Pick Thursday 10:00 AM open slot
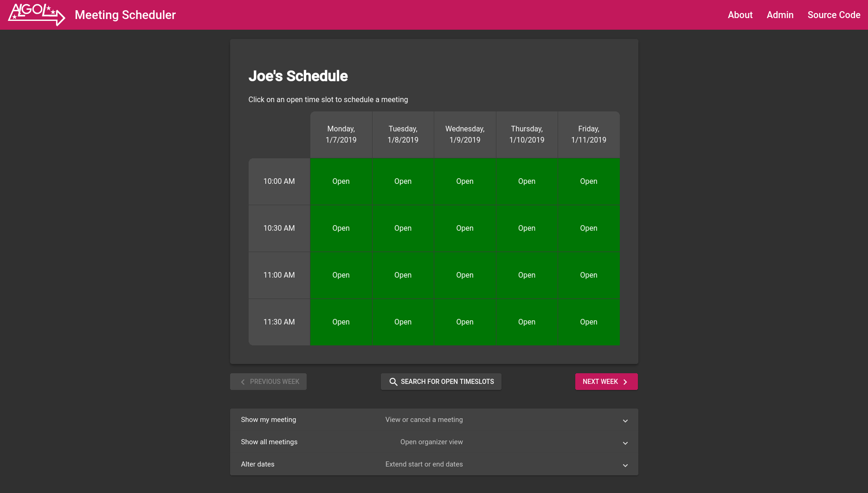Viewport: 868px width, 493px height. click(527, 182)
